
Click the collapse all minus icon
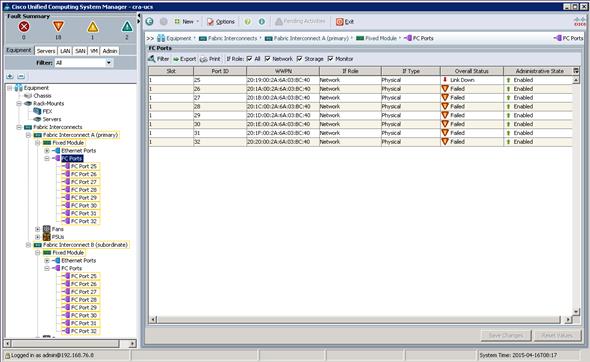click(x=21, y=76)
